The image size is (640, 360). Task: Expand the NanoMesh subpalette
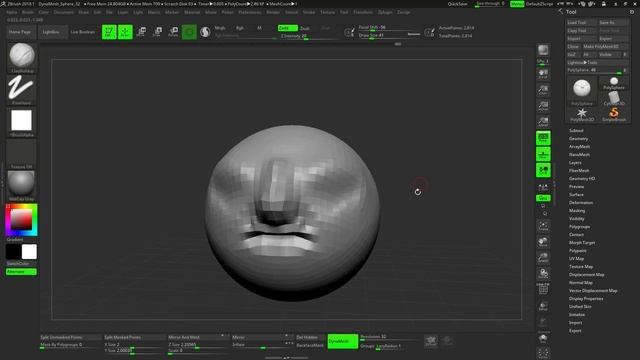click(x=579, y=155)
